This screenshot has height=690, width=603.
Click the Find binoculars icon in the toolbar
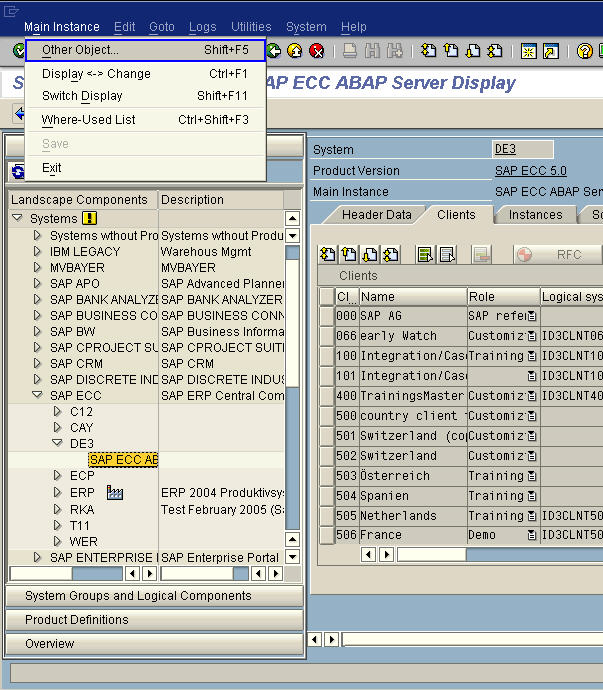[x=372, y=51]
